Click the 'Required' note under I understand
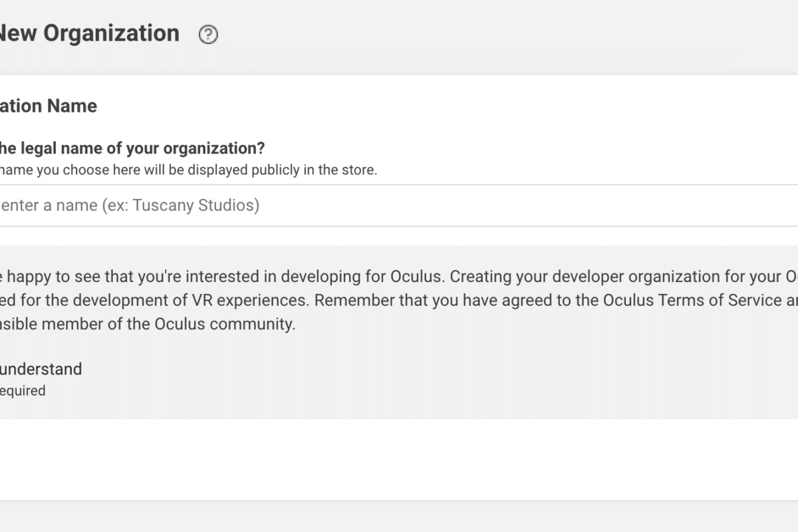798x532 pixels. [x=23, y=391]
